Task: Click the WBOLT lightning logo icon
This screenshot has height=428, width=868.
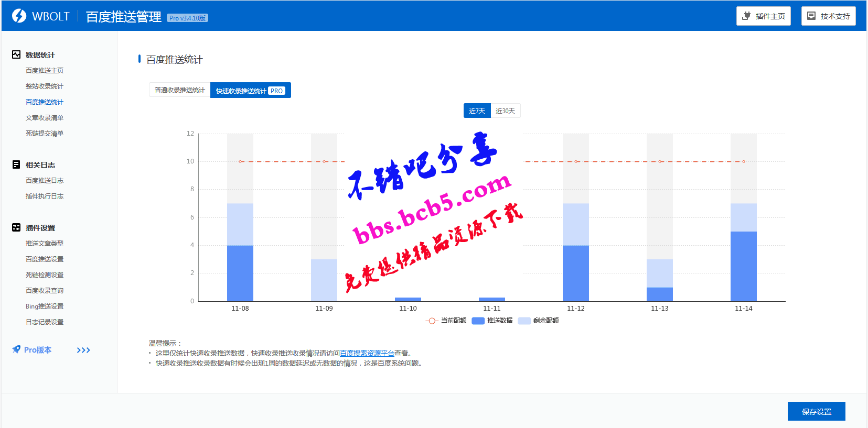Action: coord(19,16)
